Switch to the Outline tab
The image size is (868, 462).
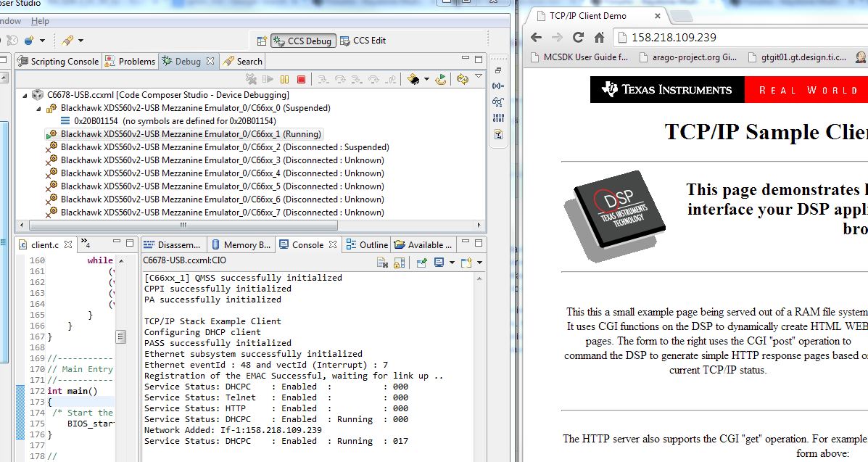click(x=366, y=245)
